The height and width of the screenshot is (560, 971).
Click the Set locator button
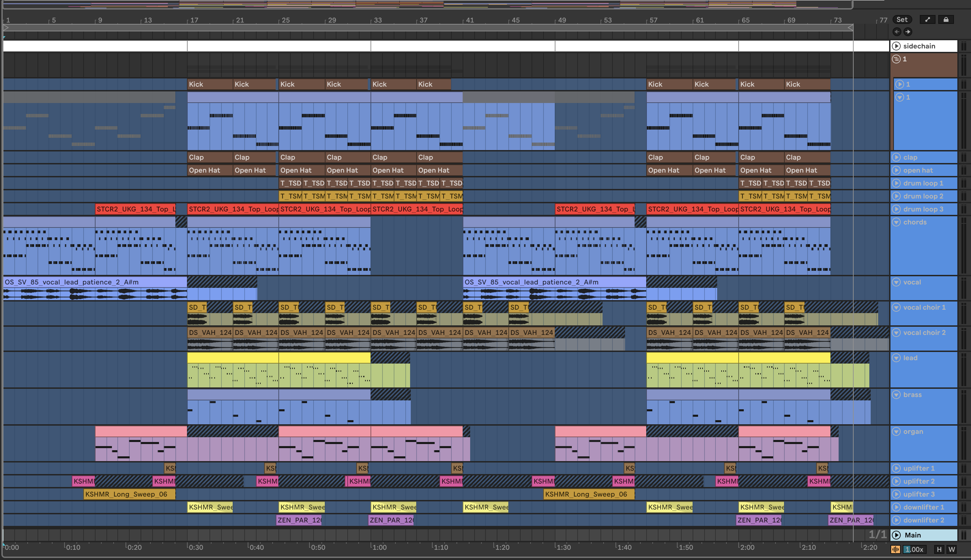(x=902, y=20)
